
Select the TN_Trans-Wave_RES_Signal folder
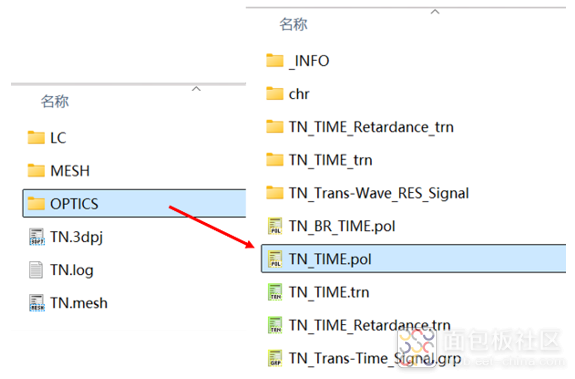pyautogui.click(x=367, y=193)
